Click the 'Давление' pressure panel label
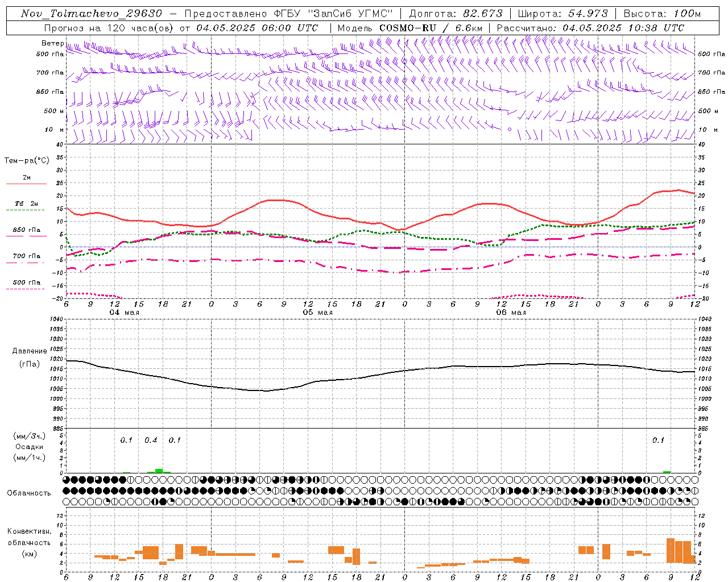728x582 pixels. click(x=30, y=351)
